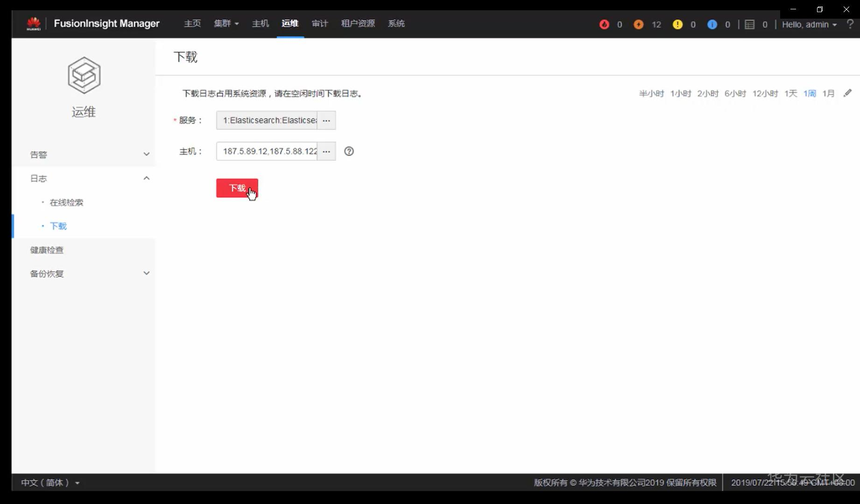Image resolution: width=860 pixels, height=504 pixels.
Task: Select the 1天 time range
Action: click(790, 93)
